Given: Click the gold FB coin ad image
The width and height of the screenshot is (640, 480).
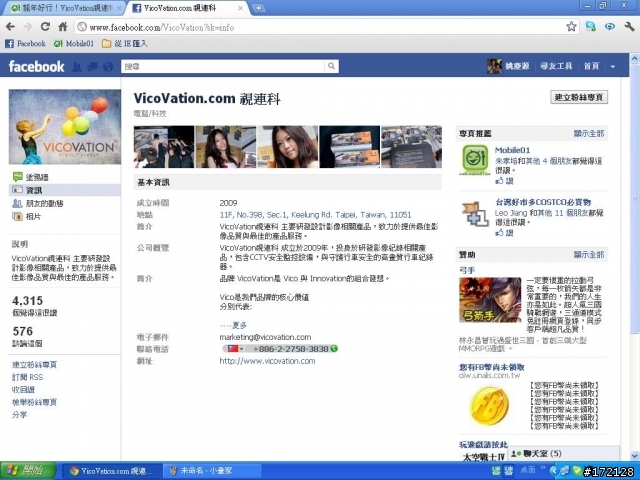Looking at the screenshot, I should pyautogui.click(x=490, y=406).
